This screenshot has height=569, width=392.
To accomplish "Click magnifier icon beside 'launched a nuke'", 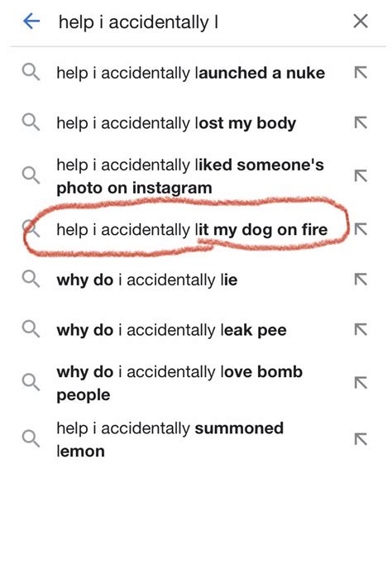I will point(31,72).
